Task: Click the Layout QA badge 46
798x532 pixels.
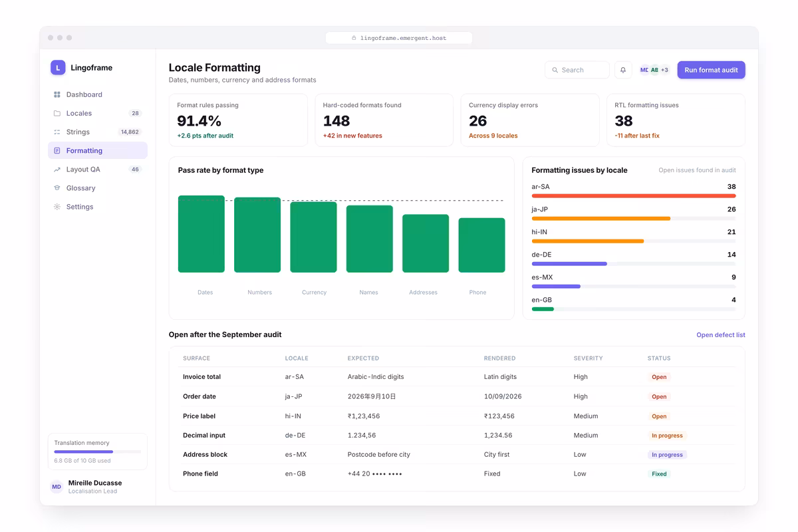Action: coord(135,170)
